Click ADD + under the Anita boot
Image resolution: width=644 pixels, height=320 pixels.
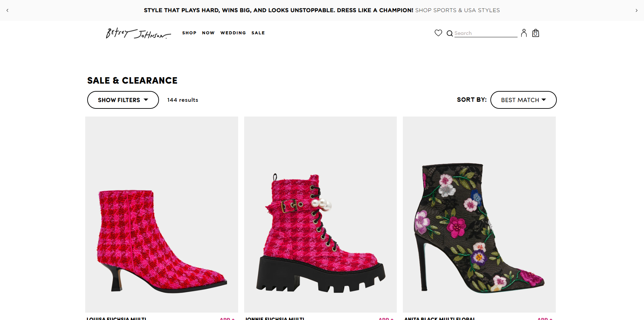pos(545,319)
